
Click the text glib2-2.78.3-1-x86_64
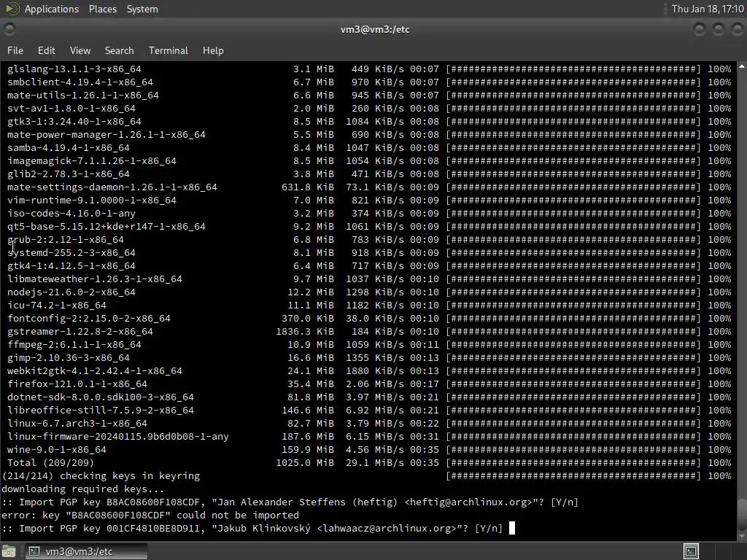pos(69,174)
